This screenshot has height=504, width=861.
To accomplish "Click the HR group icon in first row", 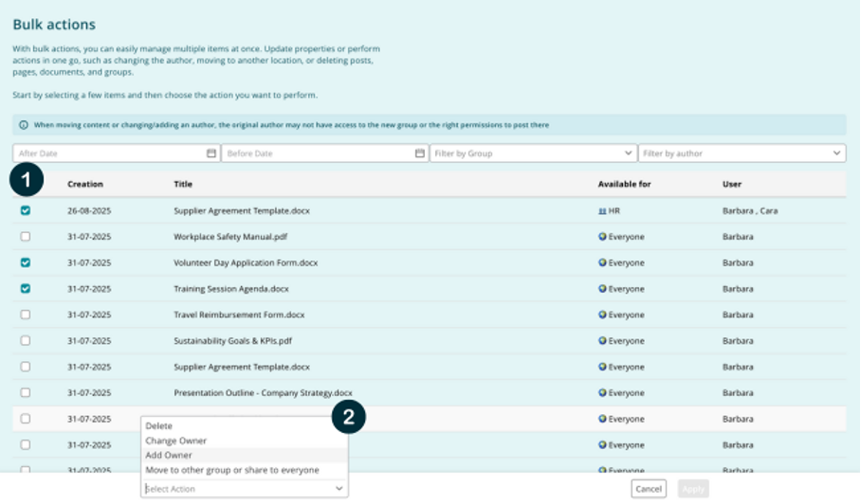I will pos(602,211).
